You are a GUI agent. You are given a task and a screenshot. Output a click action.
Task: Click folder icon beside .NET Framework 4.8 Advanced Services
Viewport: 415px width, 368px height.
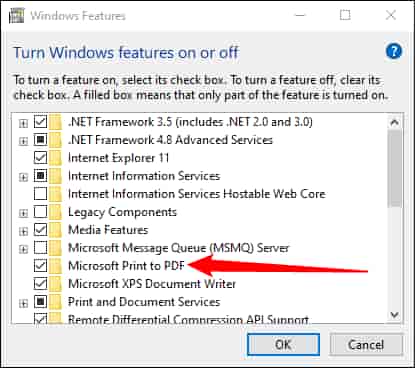[55, 140]
